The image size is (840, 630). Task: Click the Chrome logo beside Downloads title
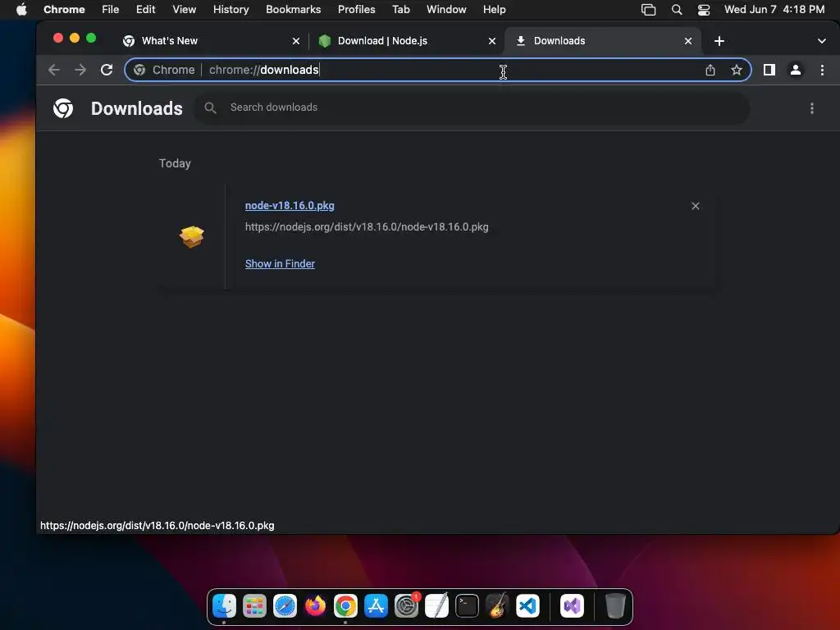pos(63,108)
